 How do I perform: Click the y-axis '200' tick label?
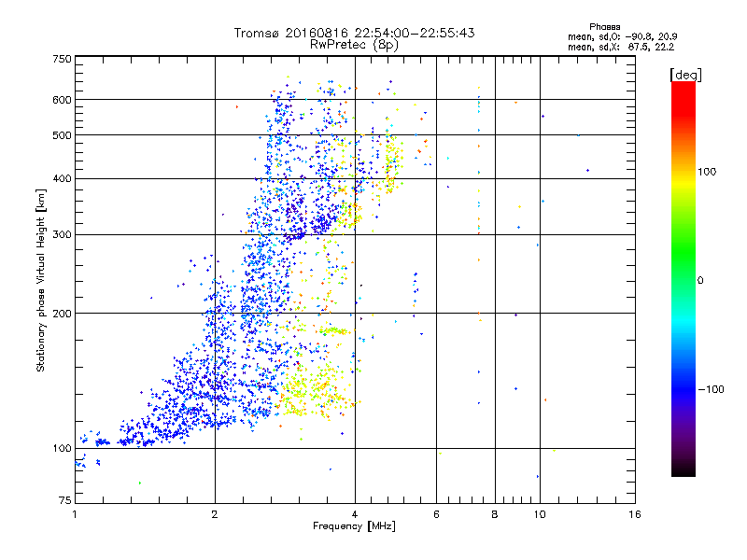[x=62, y=314]
